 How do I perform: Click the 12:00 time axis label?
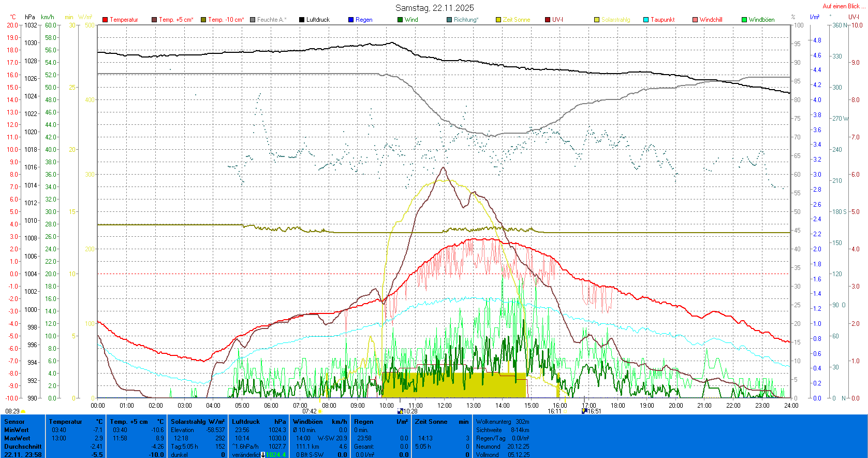click(445, 406)
